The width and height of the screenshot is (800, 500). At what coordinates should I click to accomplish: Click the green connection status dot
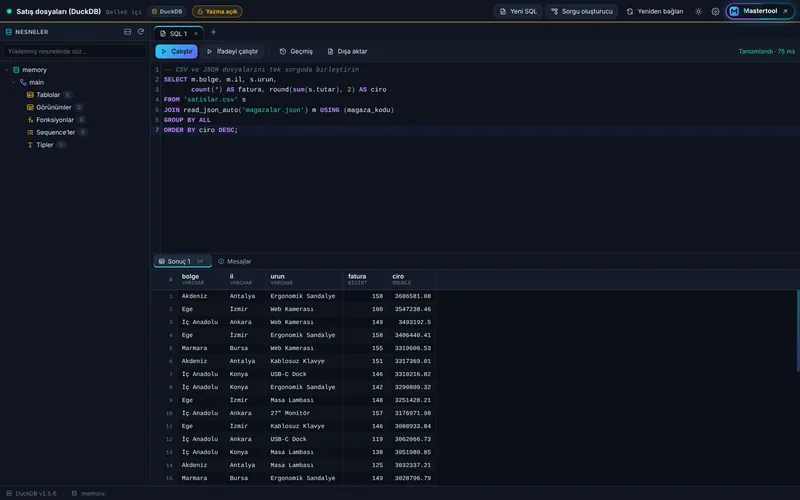click(9, 11)
